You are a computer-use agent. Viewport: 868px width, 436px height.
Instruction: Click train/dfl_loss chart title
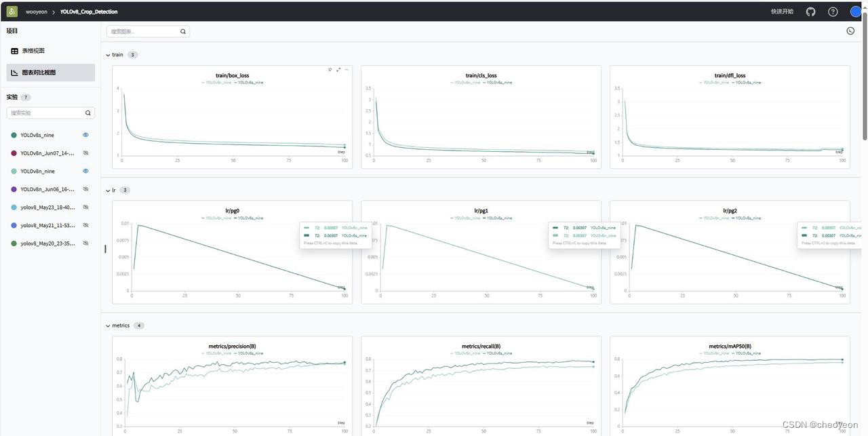tap(730, 75)
